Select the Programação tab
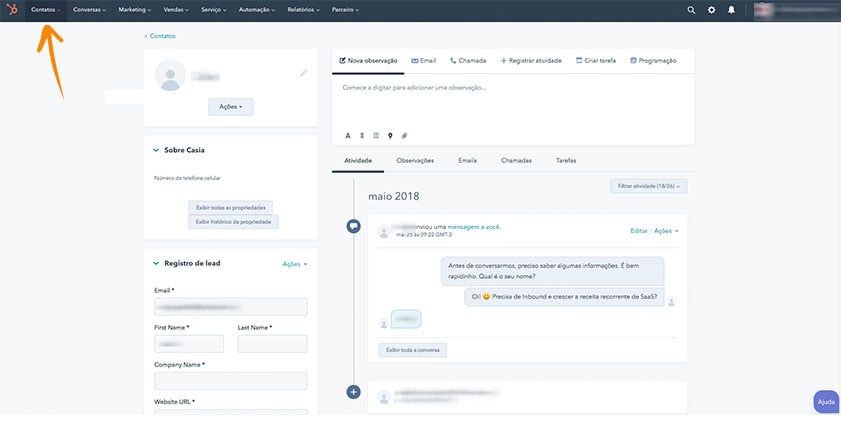Image resolution: width=841 pixels, height=421 pixels. pos(653,61)
